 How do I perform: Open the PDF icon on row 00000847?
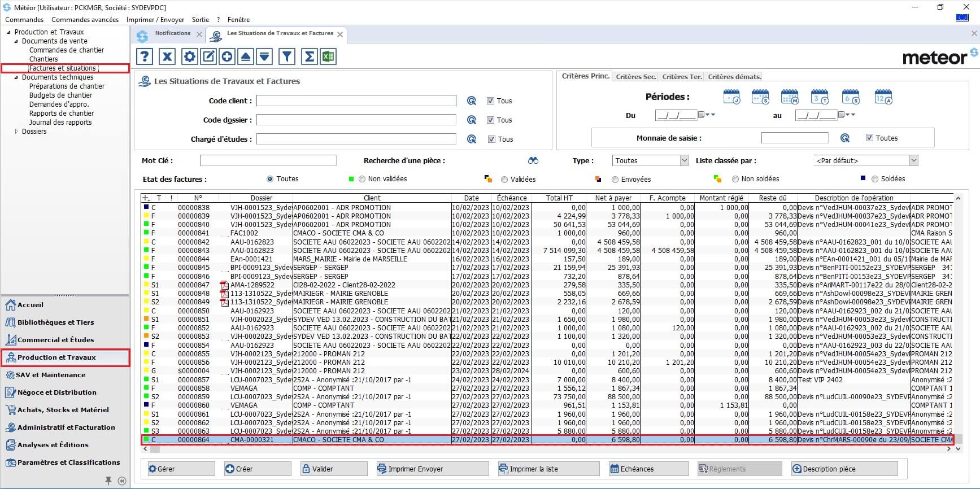pyautogui.click(x=224, y=285)
